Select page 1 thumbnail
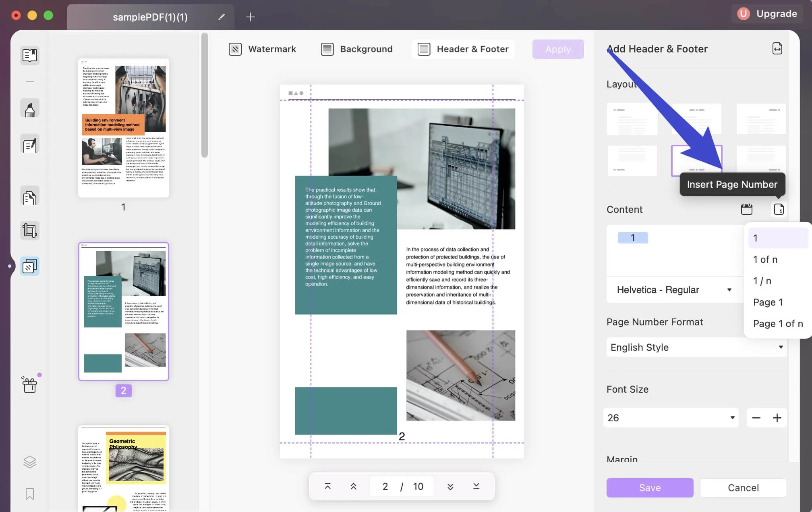 123,128
